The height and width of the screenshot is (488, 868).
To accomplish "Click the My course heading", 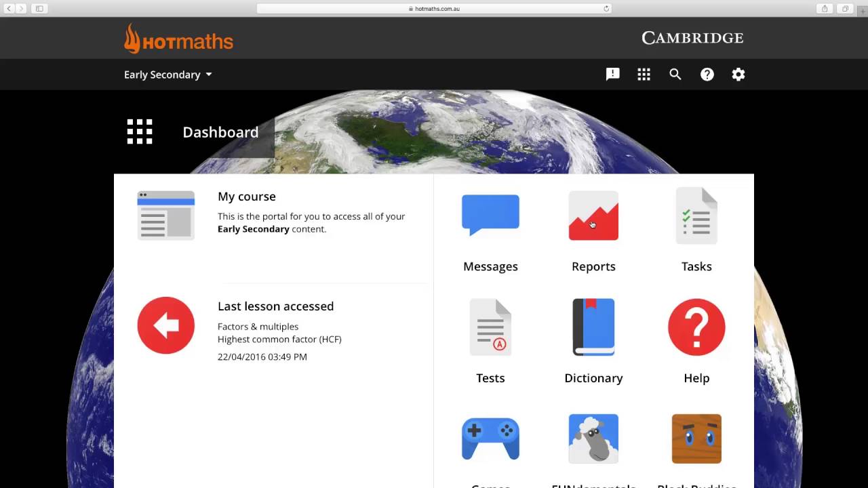I will (247, 197).
